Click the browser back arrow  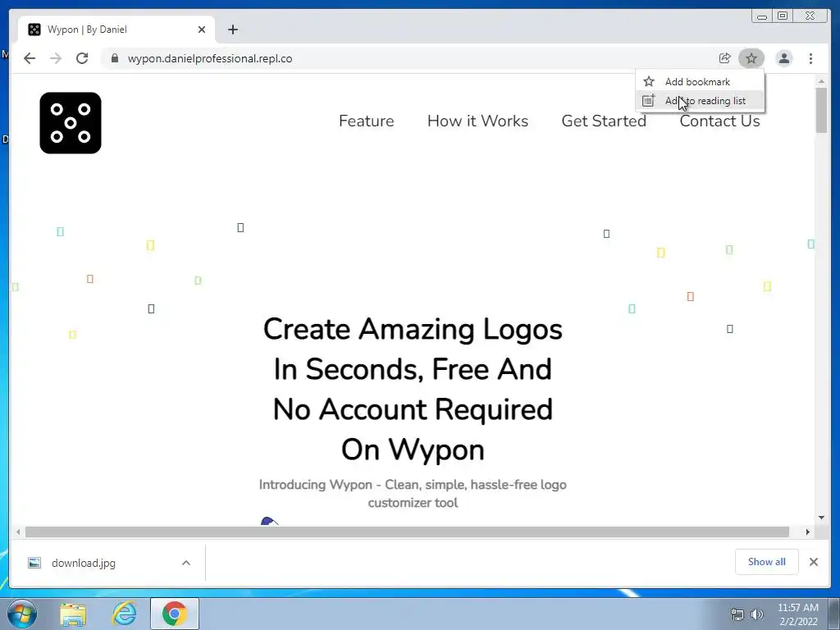(30, 58)
